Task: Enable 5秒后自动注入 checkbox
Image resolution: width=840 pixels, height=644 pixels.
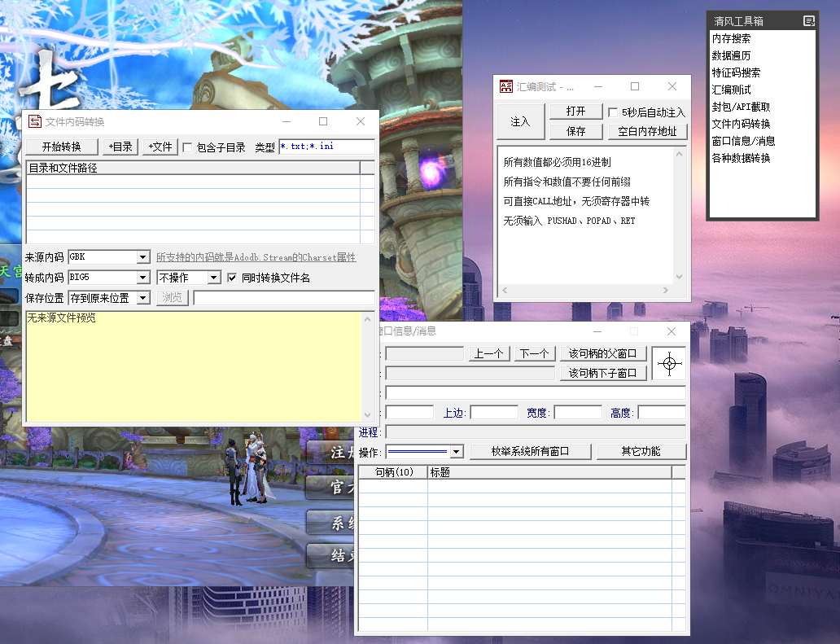Action: (x=614, y=112)
